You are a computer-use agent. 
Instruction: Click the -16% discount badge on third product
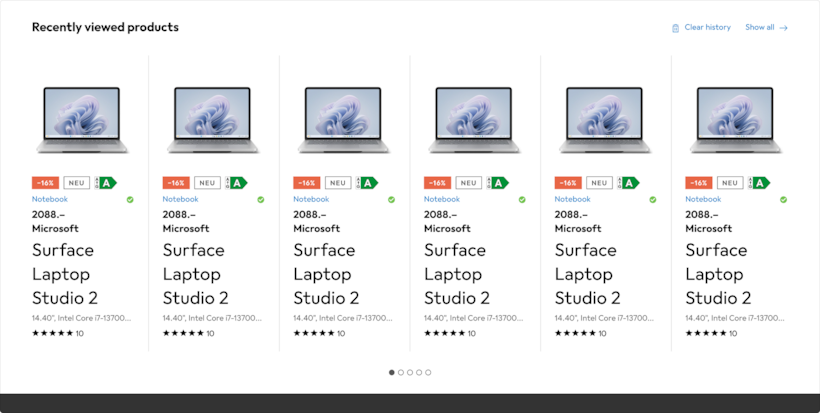(x=306, y=183)
